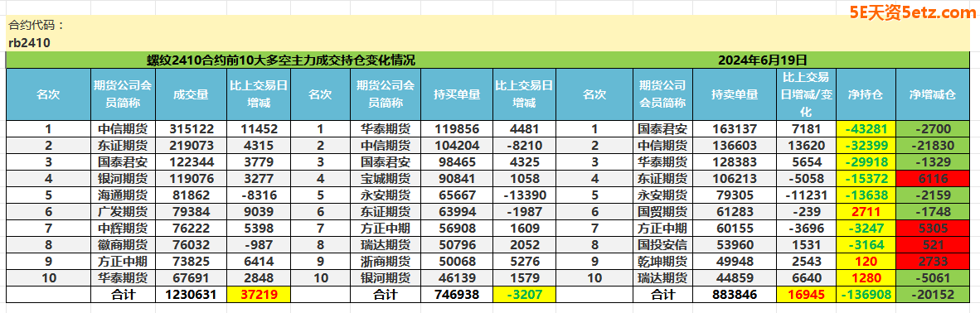Viewport: 980px width, 313px height.
Task: Click total net change cell -20152
Action: (933, 294)
